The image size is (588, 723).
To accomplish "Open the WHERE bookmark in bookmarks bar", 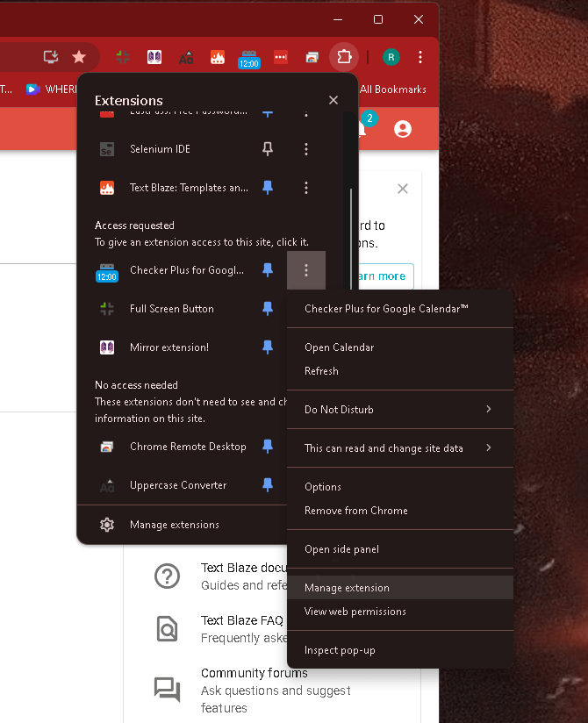I will 51,89.
